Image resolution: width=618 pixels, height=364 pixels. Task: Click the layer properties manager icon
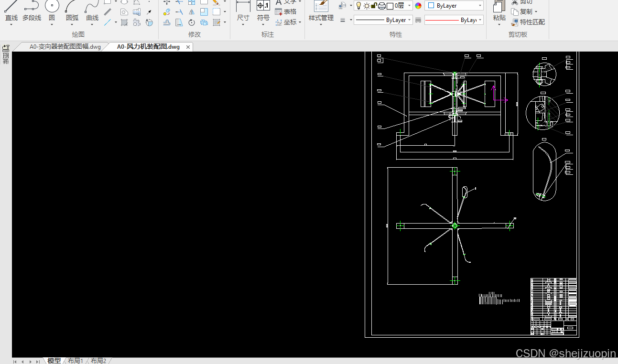[342, 6]
